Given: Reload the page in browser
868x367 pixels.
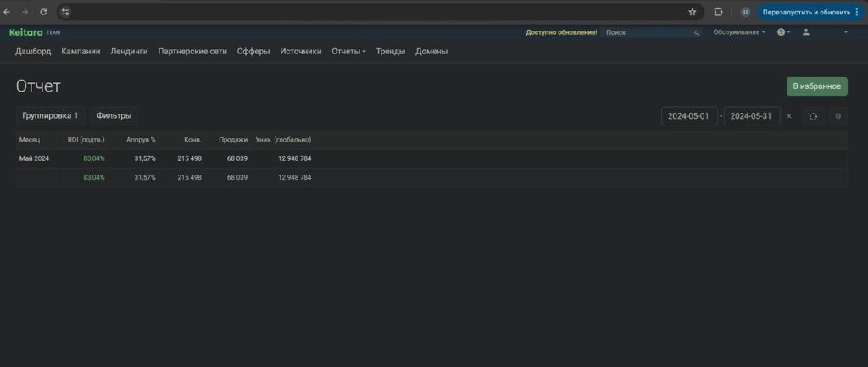Looking at the screenshot, I should click(43, 12).
